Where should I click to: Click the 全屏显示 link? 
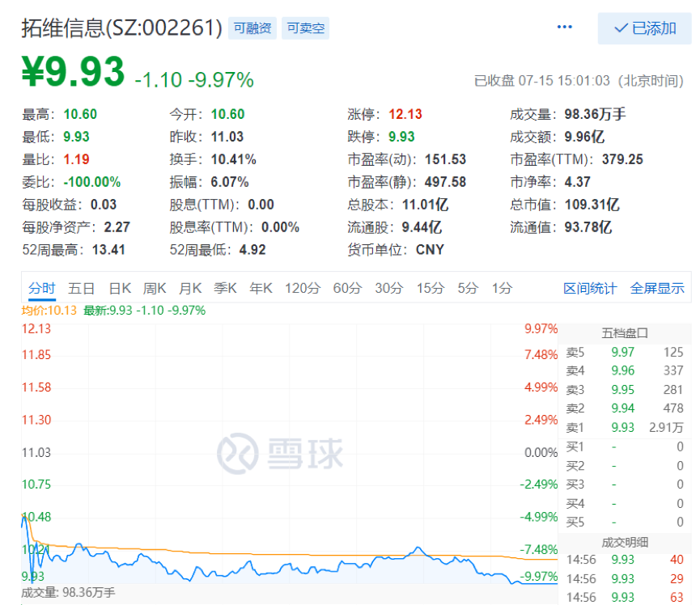[x=656, y=288]
